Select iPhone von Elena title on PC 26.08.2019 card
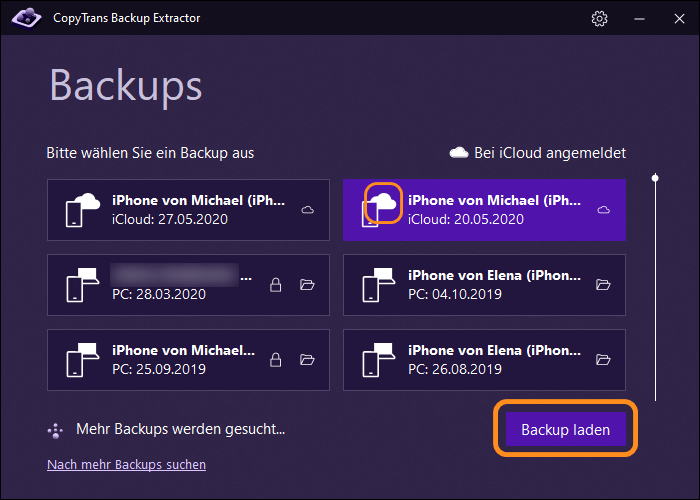 tap(494, 350)
